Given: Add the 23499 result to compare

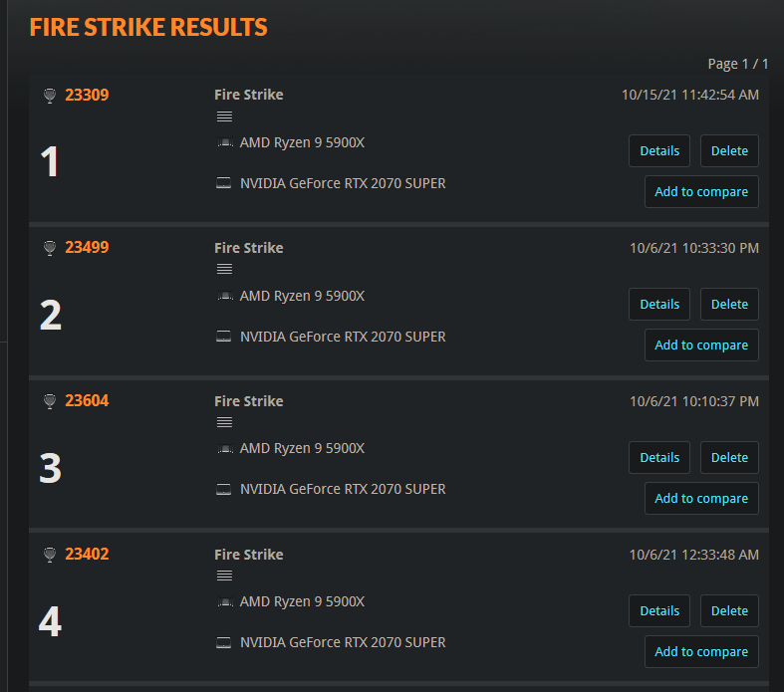Looking at the screenshot, I should point(701,346).
